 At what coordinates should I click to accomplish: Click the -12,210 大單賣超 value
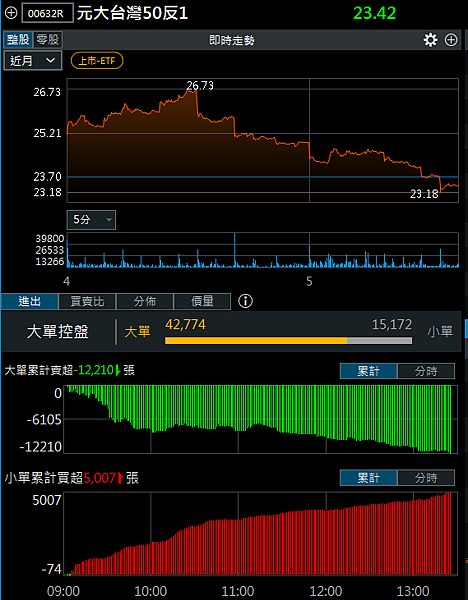click(x=94, y=370)
